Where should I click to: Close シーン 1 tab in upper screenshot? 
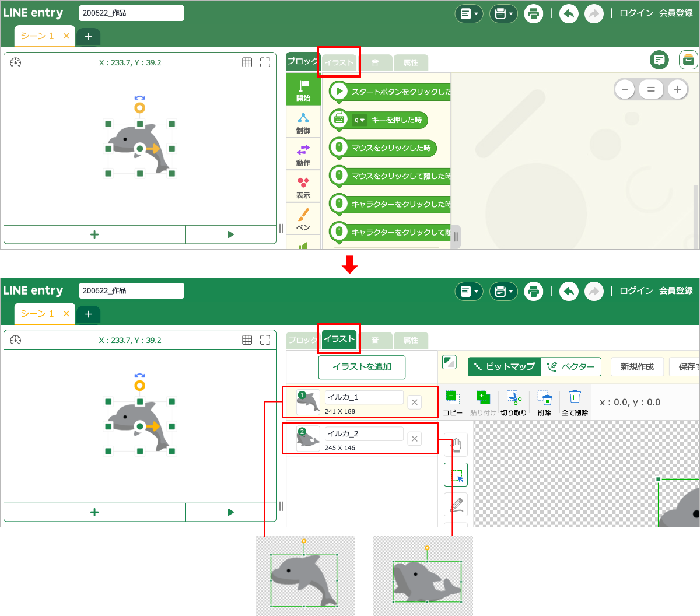(x=66, y=36)
